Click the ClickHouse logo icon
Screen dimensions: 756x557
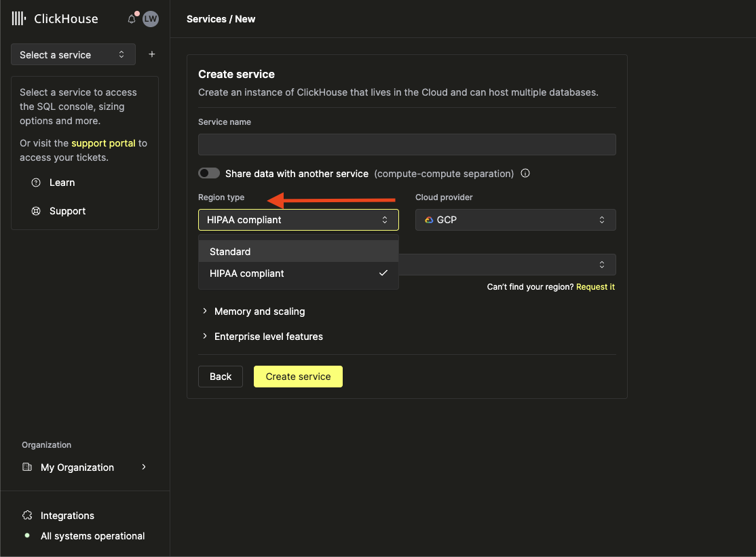19,19
